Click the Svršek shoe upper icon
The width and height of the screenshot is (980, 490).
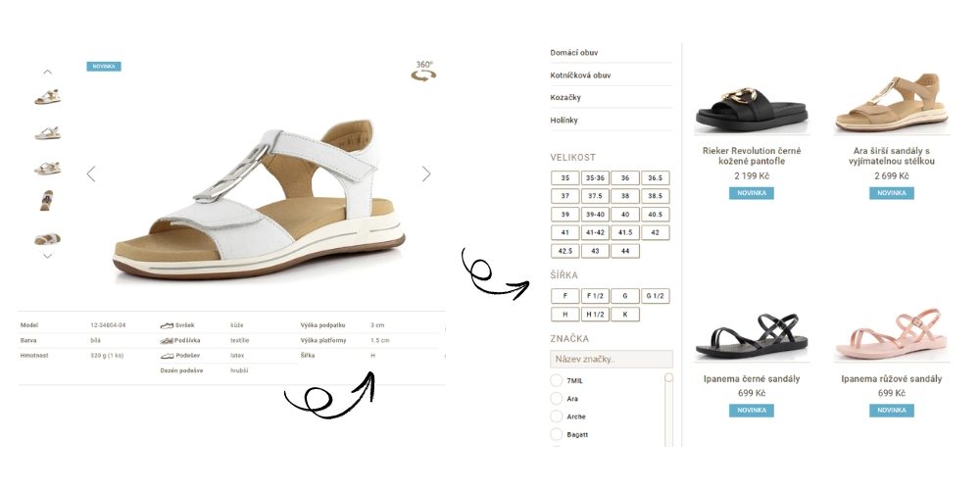167,325
